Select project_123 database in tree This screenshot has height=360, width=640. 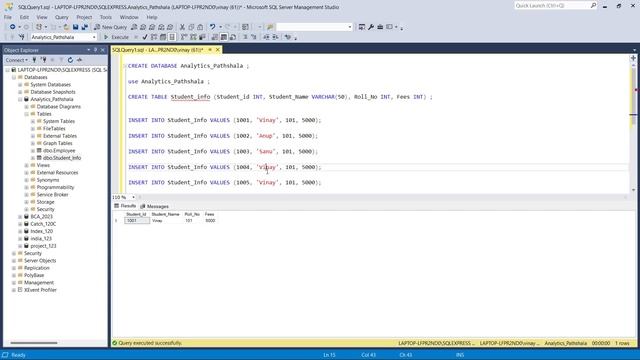[x=43, y=246]
